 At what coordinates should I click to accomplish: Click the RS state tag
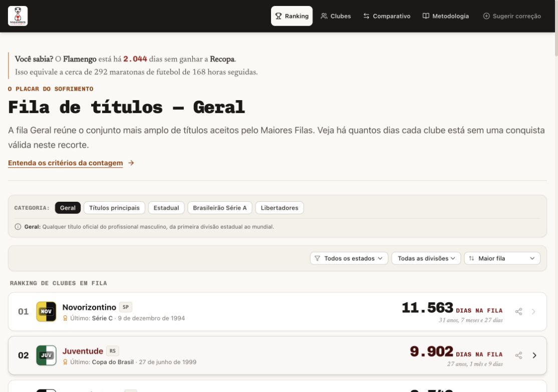pos(113,351)
